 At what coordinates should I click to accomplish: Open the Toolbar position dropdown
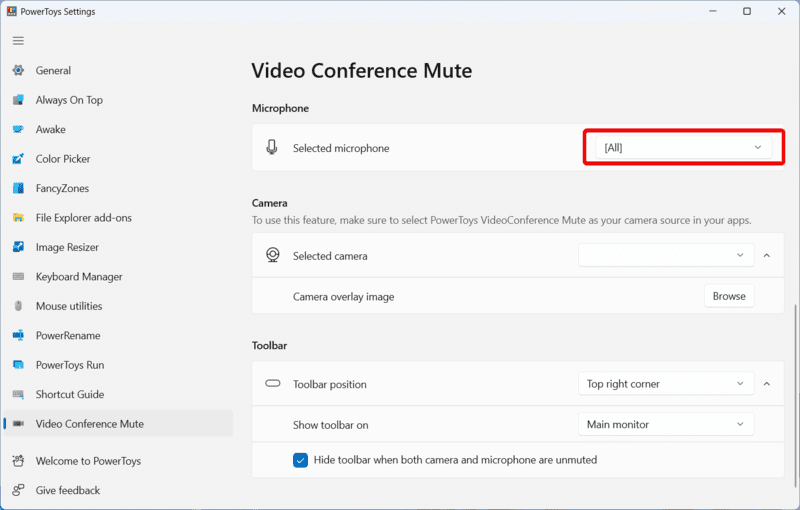click(666, 384)
